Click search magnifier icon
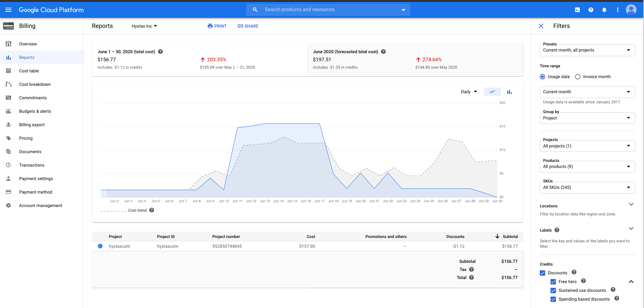Screen dimensions: 644x308 coord(255,10)
